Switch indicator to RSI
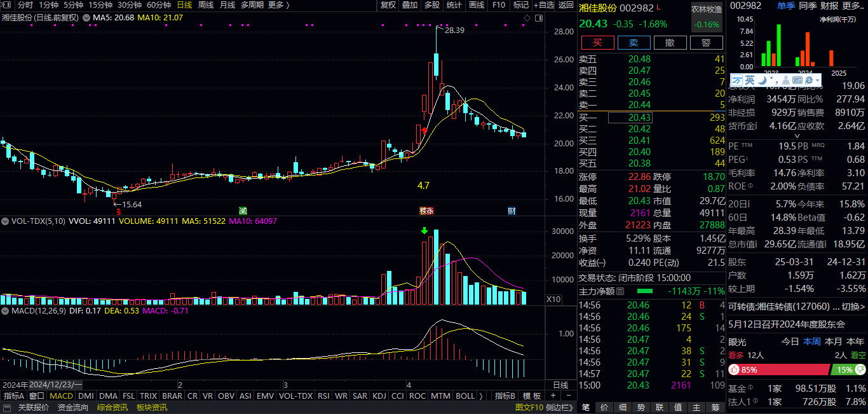This screenshot has height=414, width=868. pos(324,396)
